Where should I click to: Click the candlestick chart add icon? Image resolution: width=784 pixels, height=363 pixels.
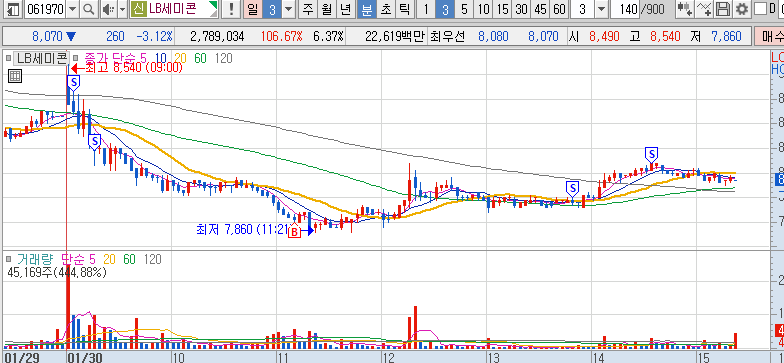[684, 9]
